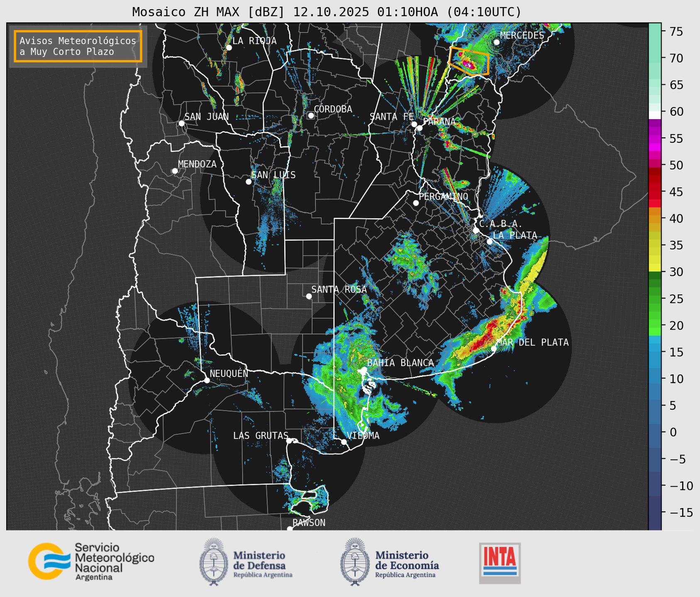The height and width of the screenshot is (597, 700).
Task: Click the red 45 dBZ band on scale
Action: [x=655, y=192]
